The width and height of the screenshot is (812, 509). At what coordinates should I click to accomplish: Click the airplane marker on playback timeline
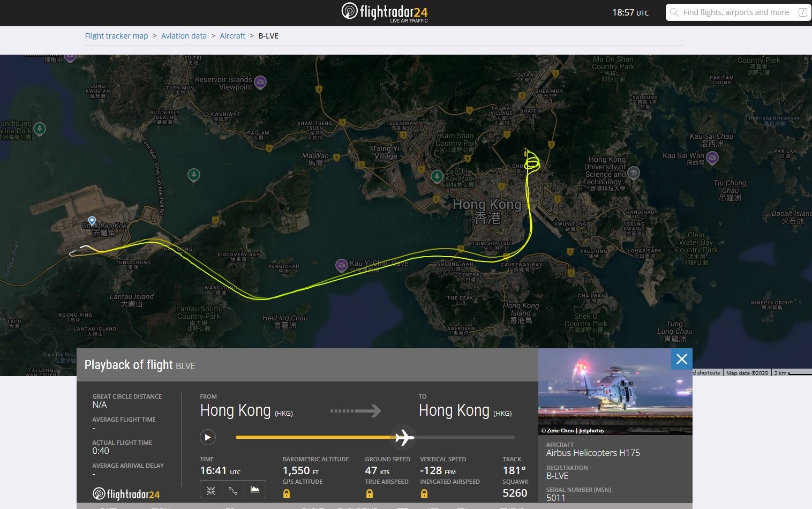click(404, 438)
